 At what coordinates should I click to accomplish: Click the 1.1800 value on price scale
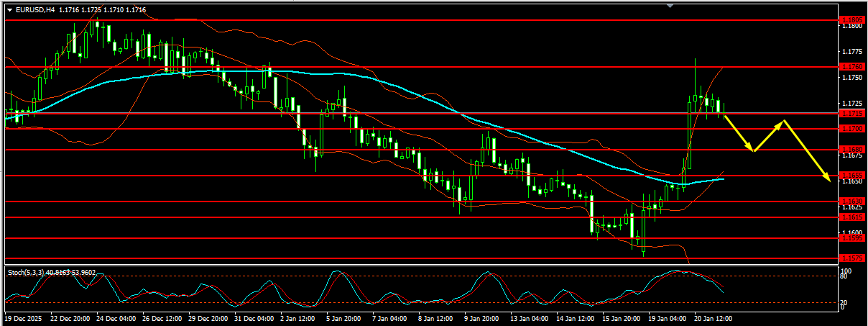coord(852,27)
